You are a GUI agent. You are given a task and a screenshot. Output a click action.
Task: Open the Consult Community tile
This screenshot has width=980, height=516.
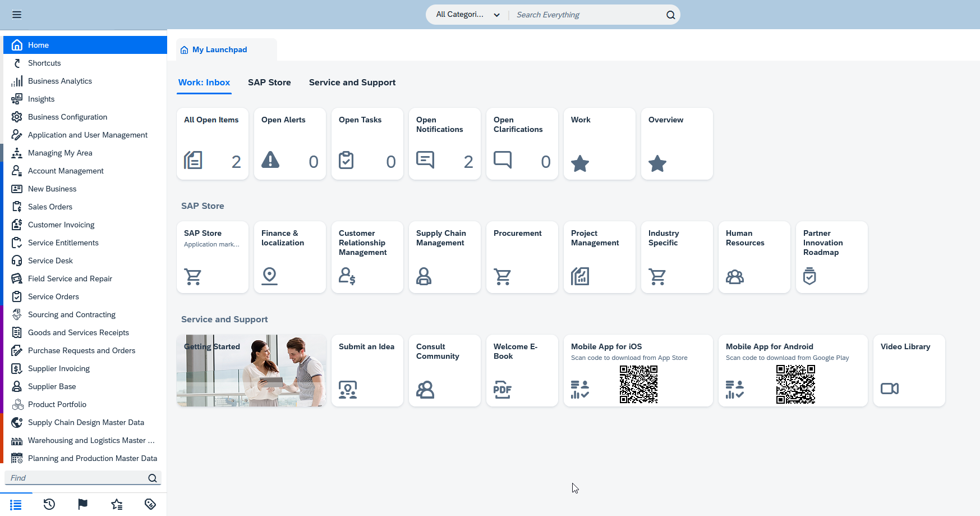click(445, 371)
